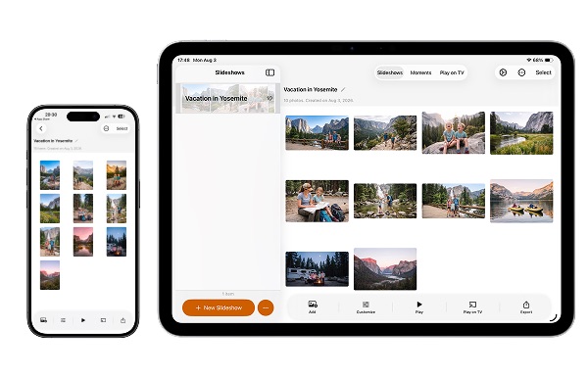Tap the add photos icon on iPhone
The image size is (588, 377).
pos(43,320)
